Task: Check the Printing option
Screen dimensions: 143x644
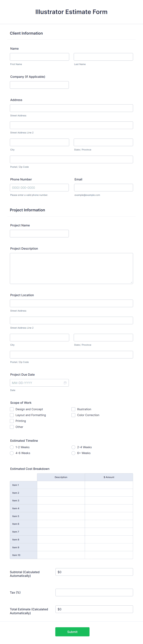Action: tap(12, 421)
